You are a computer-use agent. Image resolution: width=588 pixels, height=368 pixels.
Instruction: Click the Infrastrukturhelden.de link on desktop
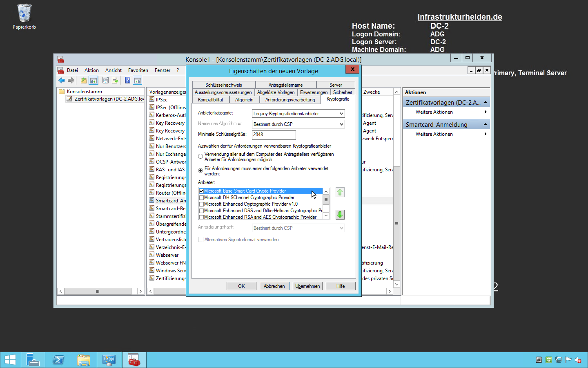coord(460,17)
